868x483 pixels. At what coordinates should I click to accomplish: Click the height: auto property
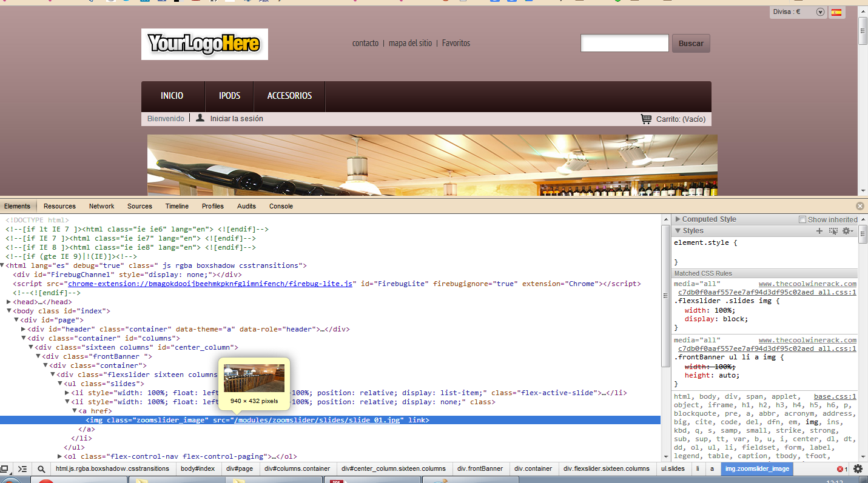712,375
